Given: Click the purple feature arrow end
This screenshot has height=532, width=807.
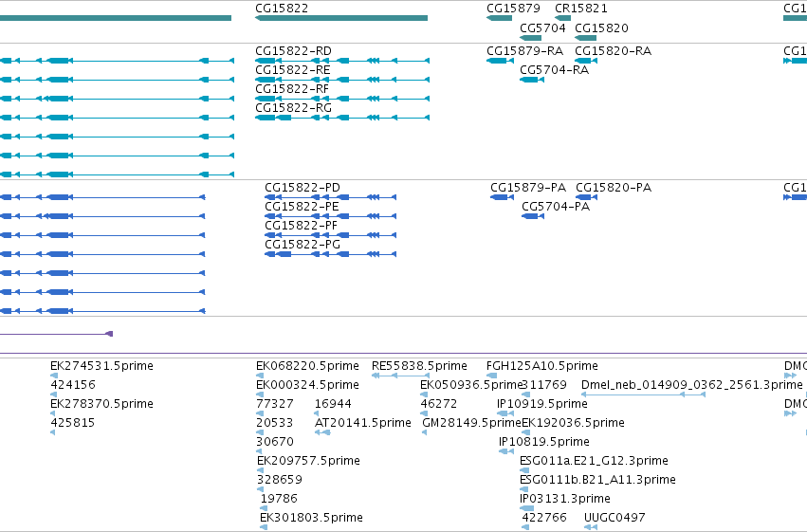Looking at the screenshot, I should (x=109, y=334).
